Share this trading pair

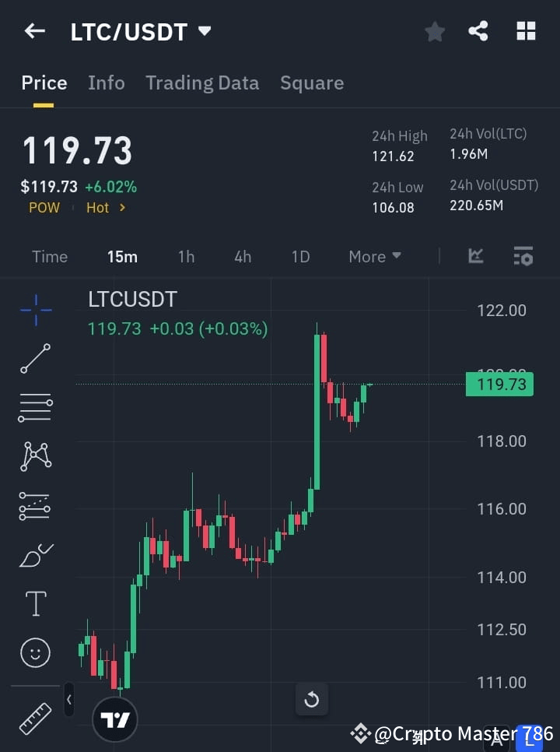tap(478, 31)
